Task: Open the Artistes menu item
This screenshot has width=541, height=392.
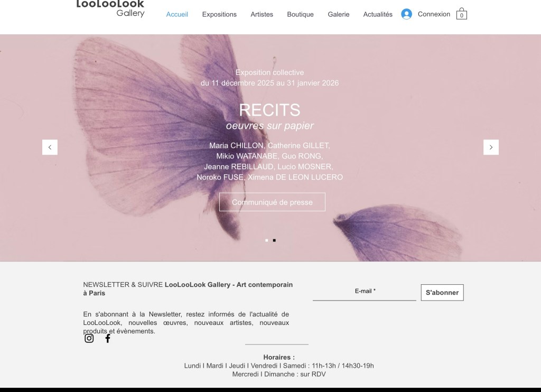Action: coord(262,14)
